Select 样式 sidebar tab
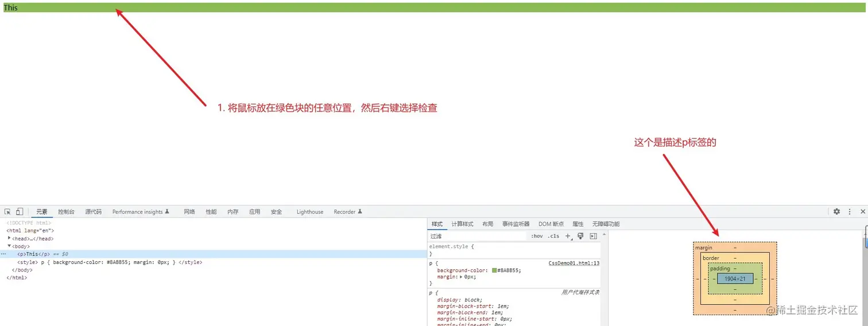This screenshot has width=868, height=326. pyautogui.click(x=437, y=224)
